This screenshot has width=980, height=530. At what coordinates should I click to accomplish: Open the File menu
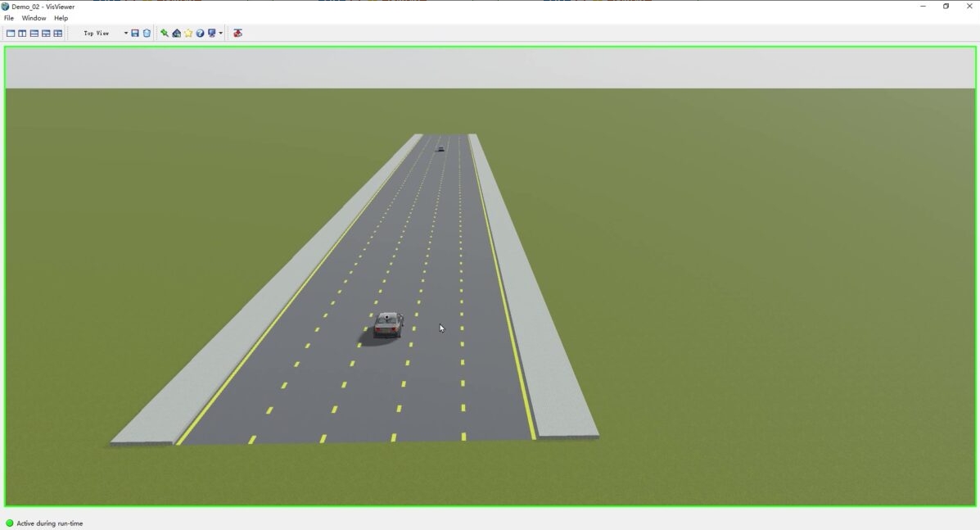9,18
